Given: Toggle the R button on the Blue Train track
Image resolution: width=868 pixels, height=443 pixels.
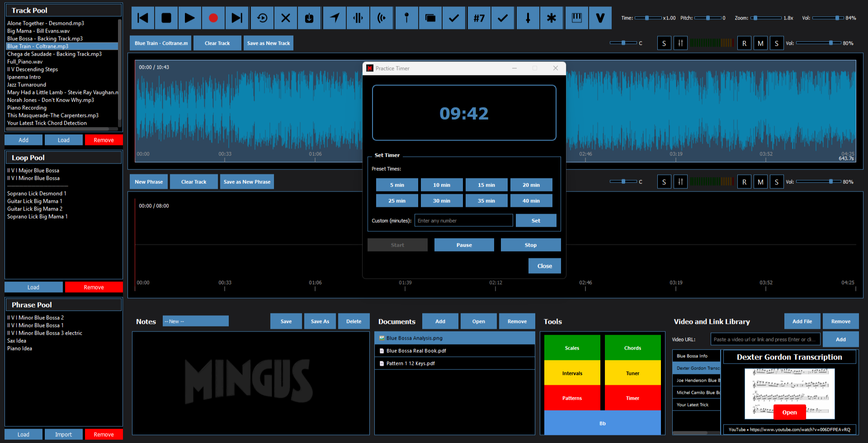Looking at the screenshot, I should (x=744, y=43).
